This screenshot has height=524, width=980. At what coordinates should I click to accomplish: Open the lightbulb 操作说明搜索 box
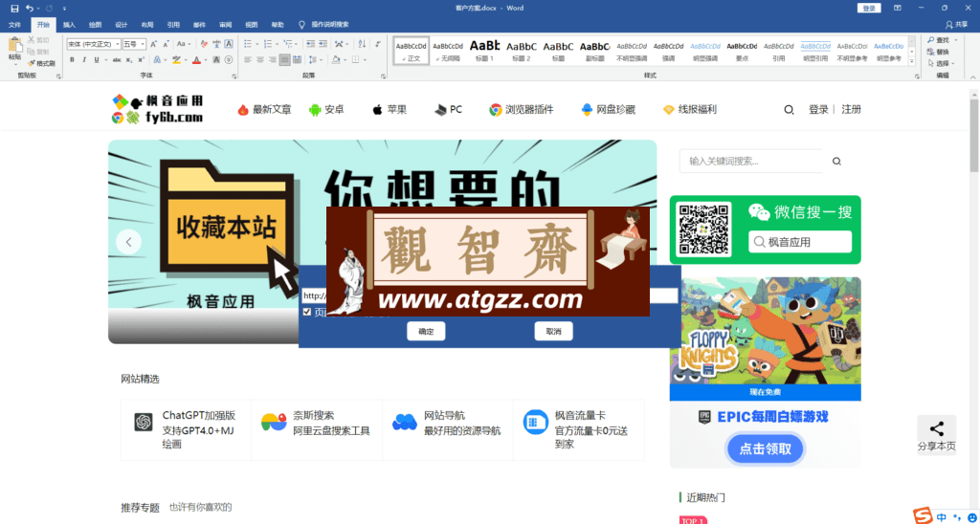[324, 25]
